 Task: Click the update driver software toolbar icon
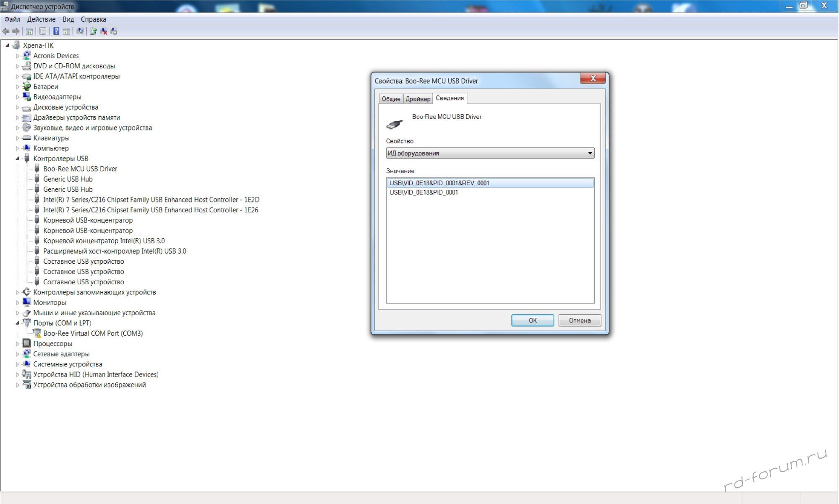coord(93,31)
